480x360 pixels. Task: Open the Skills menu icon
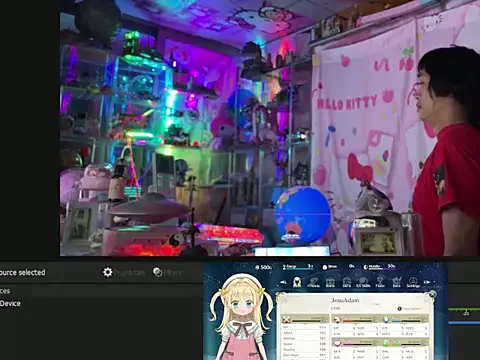pyautogui.click(x=347, y=282)
